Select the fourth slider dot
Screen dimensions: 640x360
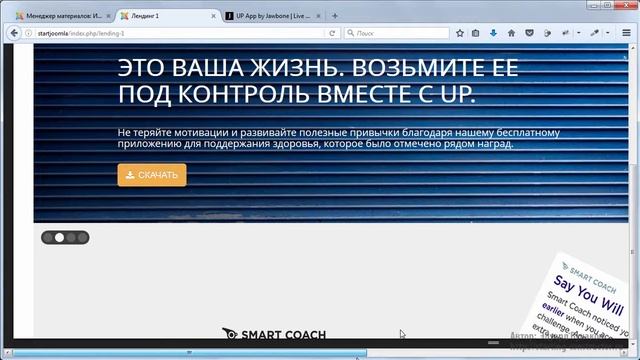(x=82, y=238)
